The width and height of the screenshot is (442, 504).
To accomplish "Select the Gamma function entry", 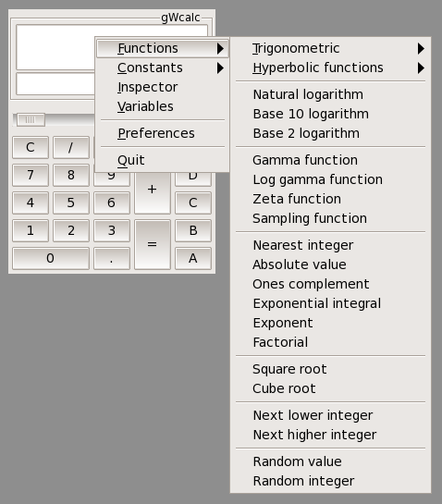I will pos(330,160).
